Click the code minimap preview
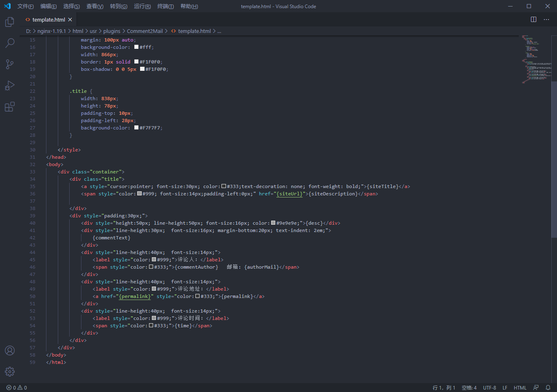This screenshot has width=557, height=392. 536,59
